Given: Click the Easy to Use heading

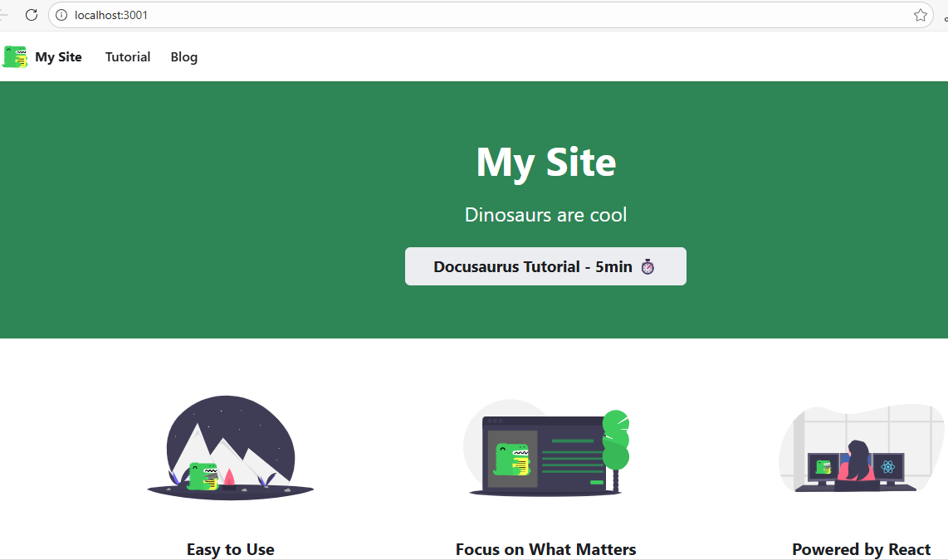Looking at the screenshot, I should pyautogui.click(x=230, y=549).
